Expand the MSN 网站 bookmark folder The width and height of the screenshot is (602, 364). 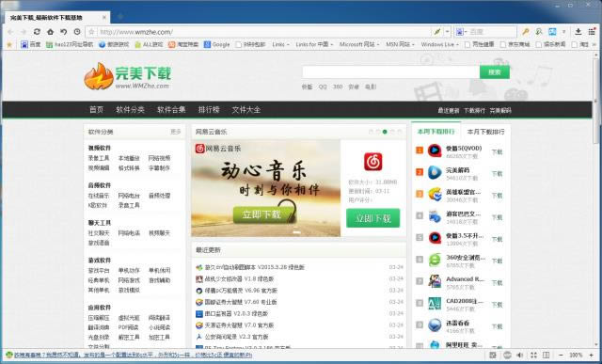click(x=400, y=44)
